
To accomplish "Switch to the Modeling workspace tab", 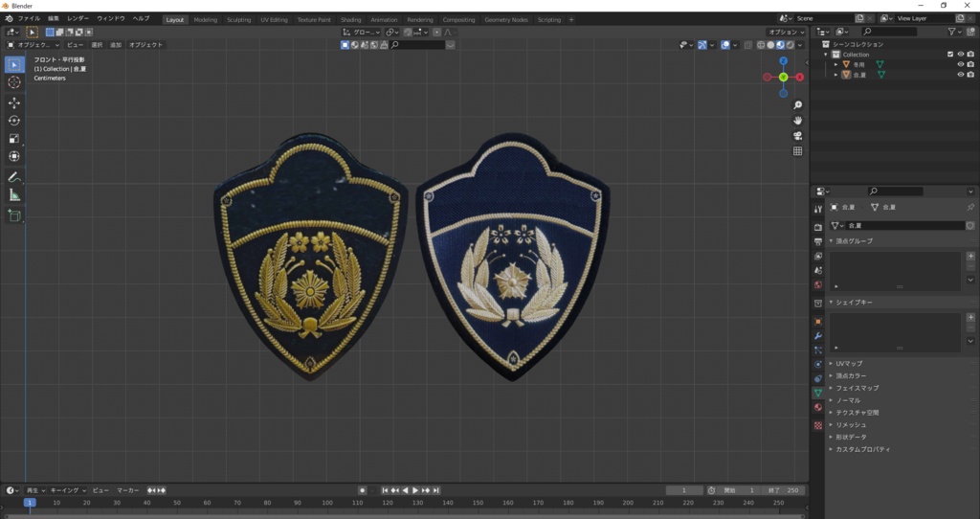I will (x=206, y=19).
